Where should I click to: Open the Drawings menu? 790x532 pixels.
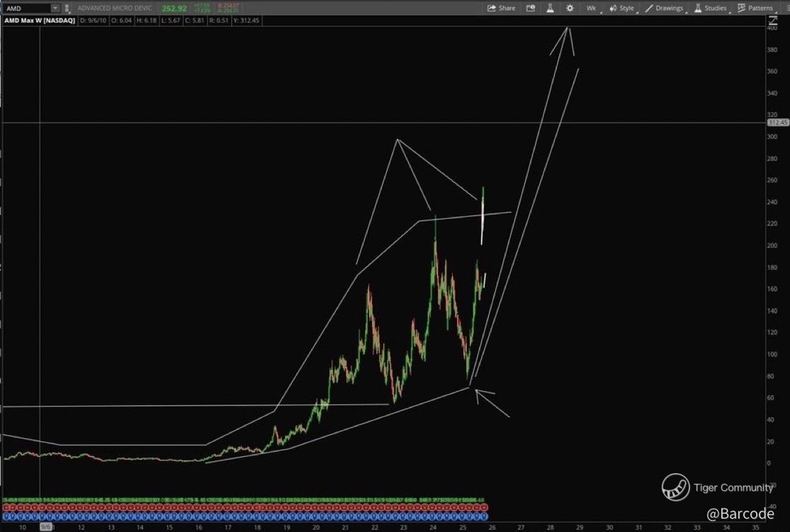665,8
